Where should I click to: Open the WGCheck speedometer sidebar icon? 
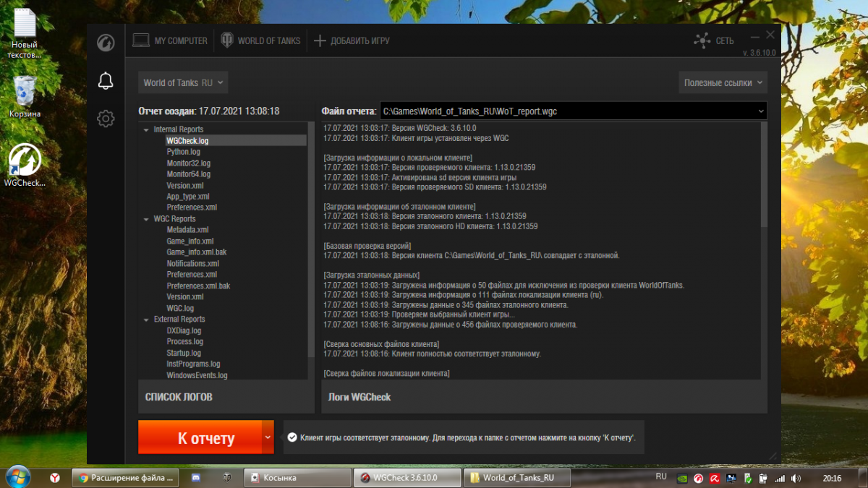[x=106, y=43]
